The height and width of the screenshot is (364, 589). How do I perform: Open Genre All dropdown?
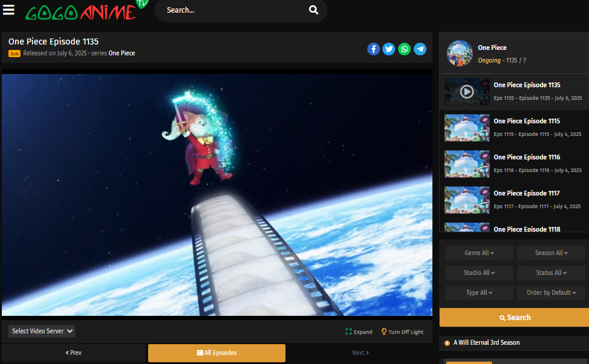pyautogui.click(x=479, y=253)
